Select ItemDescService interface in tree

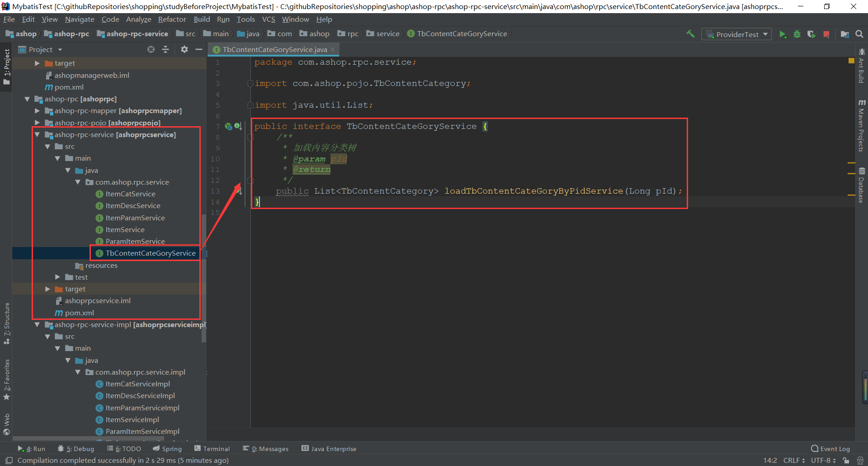tap(133, 206)
